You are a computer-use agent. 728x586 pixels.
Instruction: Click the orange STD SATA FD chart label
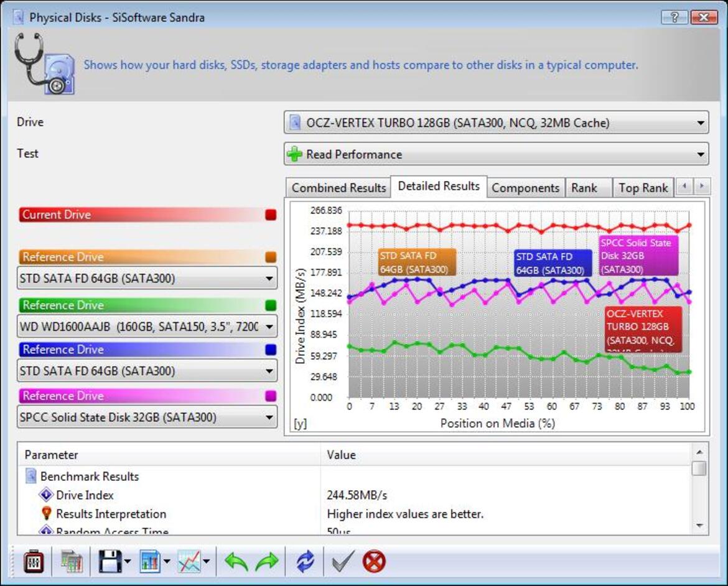[x=416, y=263]
